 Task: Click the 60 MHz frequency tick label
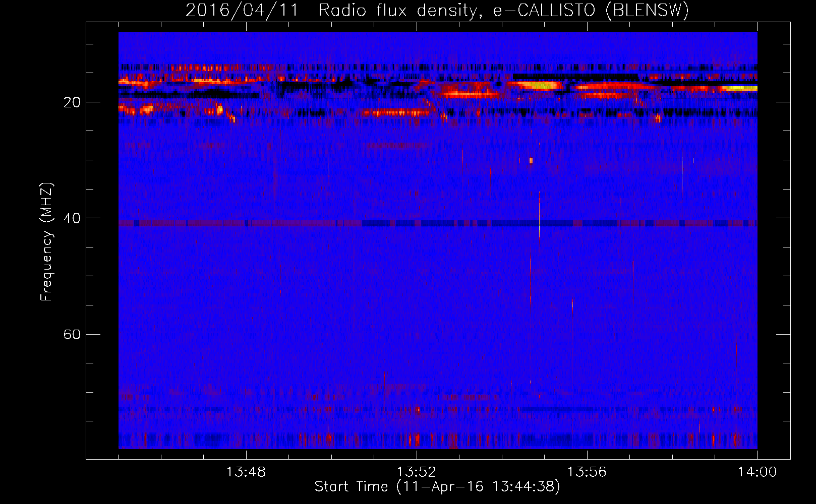tap(72, 334)
